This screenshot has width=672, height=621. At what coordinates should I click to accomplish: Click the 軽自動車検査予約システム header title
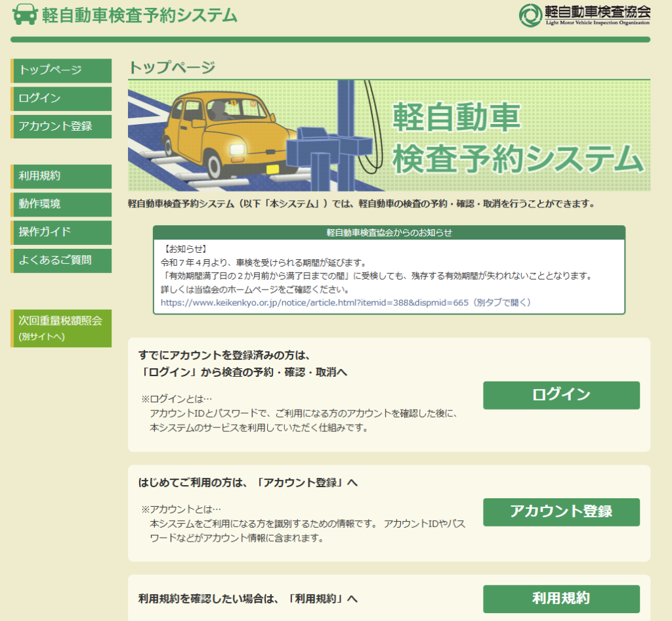point(139,15)
